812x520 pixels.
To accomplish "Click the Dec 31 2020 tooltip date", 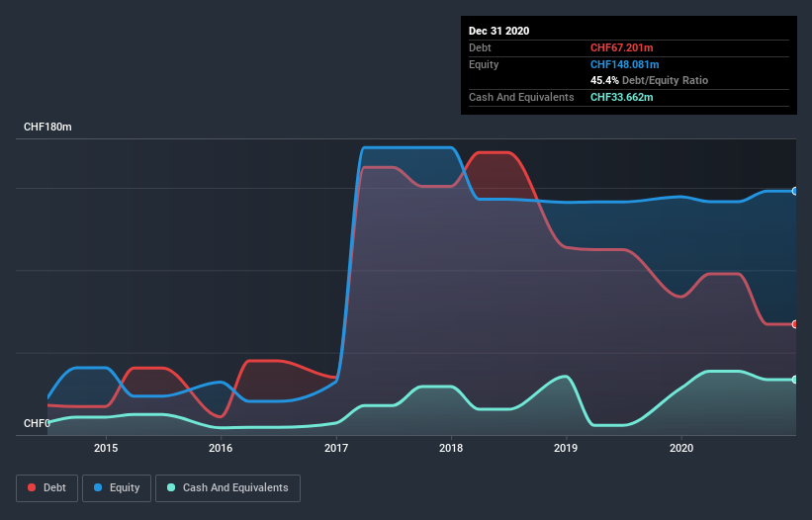I will [x=498, y=31].
